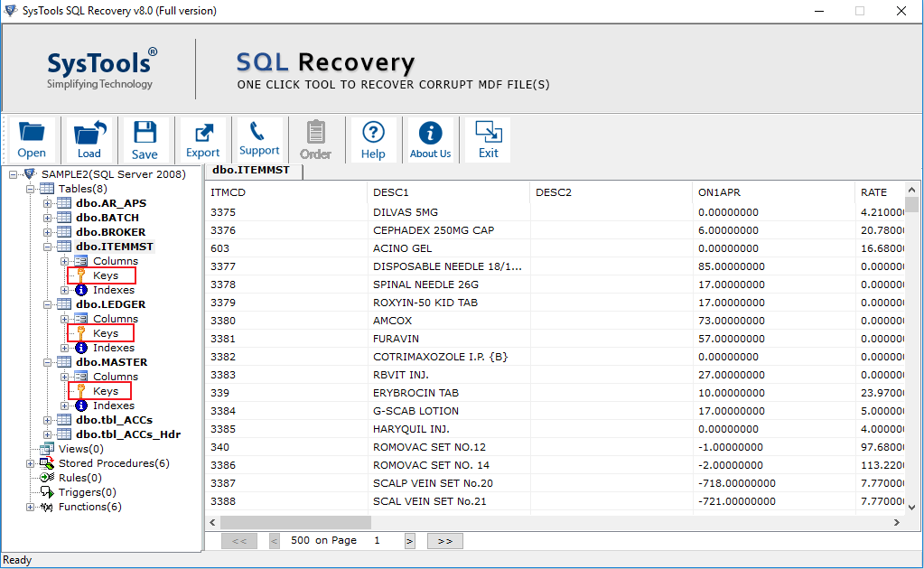924x569 pixels.
Task: Select the Triggers(0) tree item
Action: (x=88, y=492)
